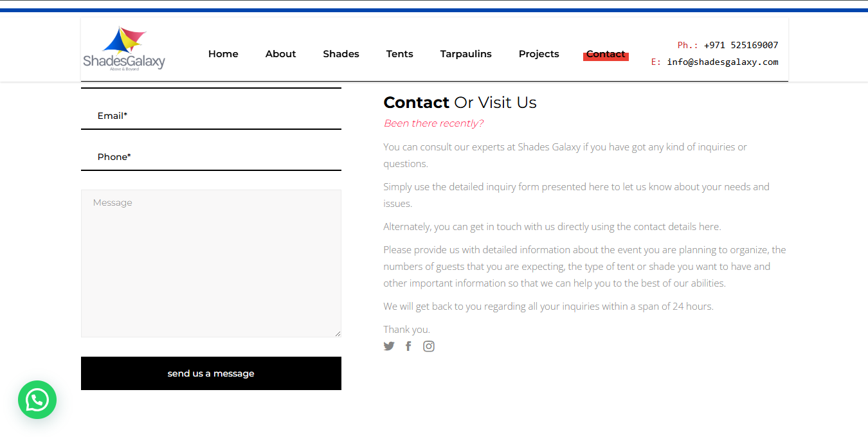Open the Tarpaulins menu item
The width and height of the screenshot is (868, 437).
466,54
